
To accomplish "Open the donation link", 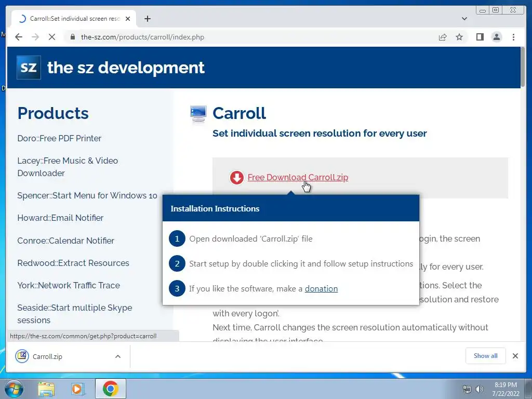I will pyautogui.click(x=321, y=289).
